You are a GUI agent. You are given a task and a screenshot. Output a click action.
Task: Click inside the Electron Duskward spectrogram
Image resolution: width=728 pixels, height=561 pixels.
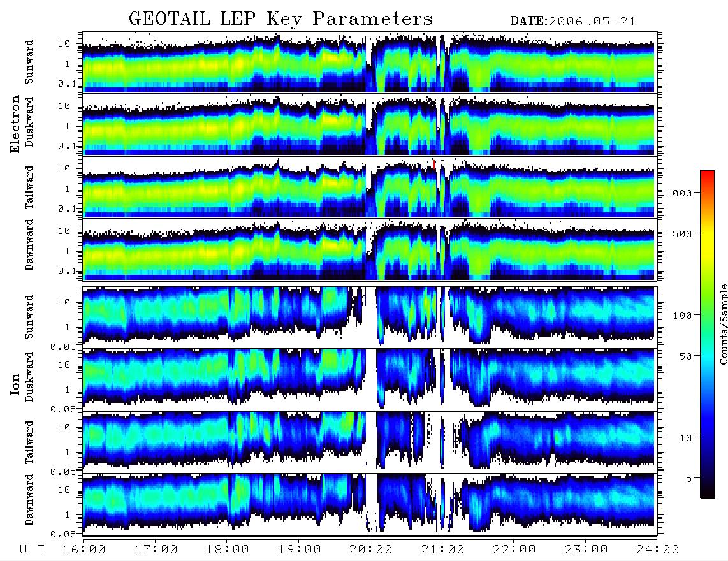point(370,124)
